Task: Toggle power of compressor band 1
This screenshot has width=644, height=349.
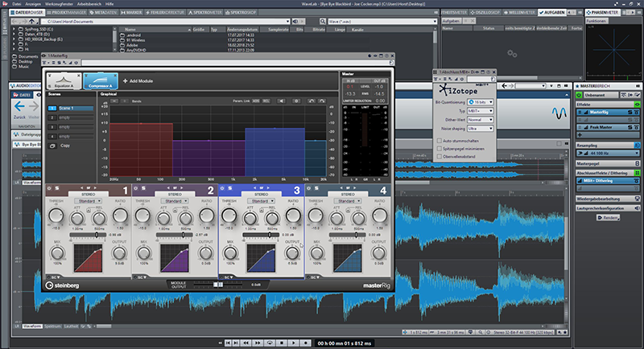Action: coord(49,188)
